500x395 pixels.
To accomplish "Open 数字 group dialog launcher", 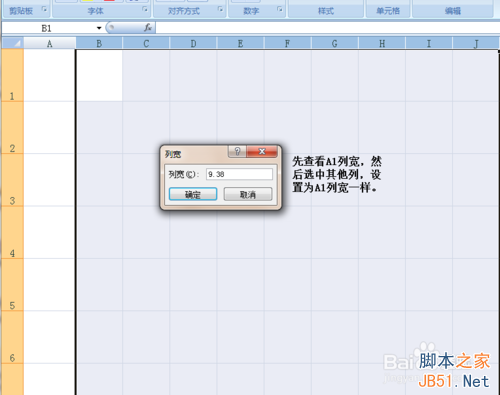I will click(280, 9).
